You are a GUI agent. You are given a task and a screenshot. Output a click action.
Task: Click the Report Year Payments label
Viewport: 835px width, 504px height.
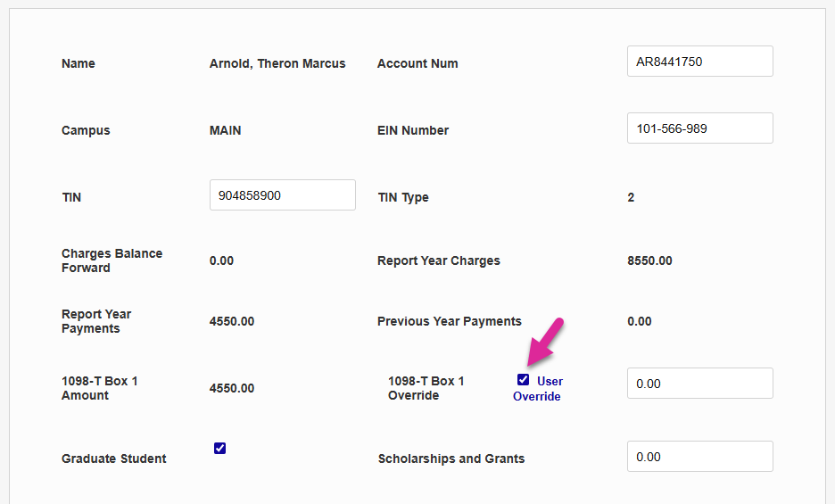pyautogui.click(x=96, y=321)
